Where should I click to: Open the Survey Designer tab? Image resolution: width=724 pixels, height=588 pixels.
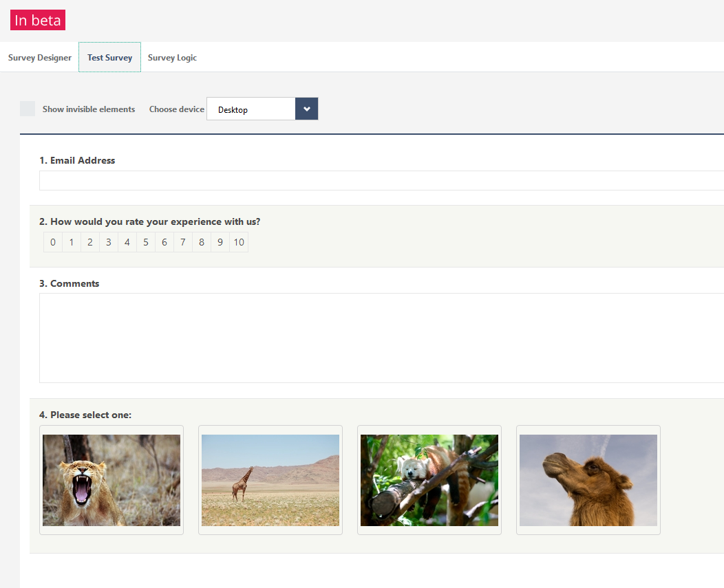tap(40, 57)
